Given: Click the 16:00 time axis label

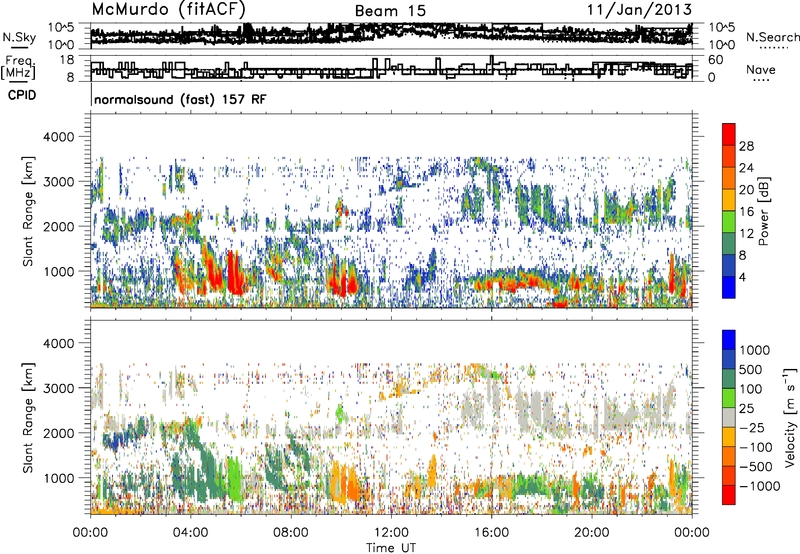Looking at the screenshot, I should pos(491,533).
